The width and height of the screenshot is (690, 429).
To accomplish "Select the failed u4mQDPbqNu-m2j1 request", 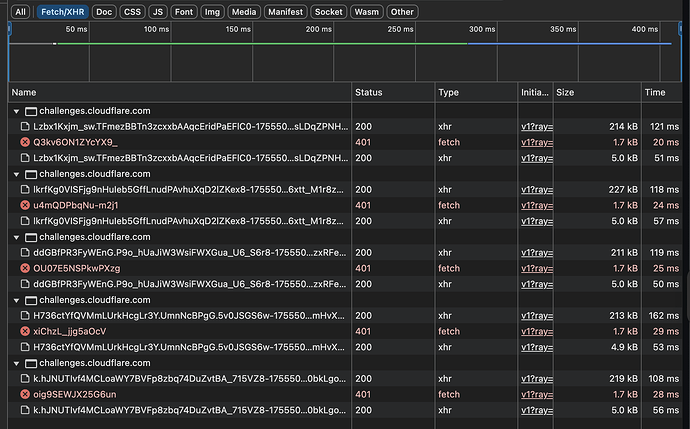I will [345, 205].
